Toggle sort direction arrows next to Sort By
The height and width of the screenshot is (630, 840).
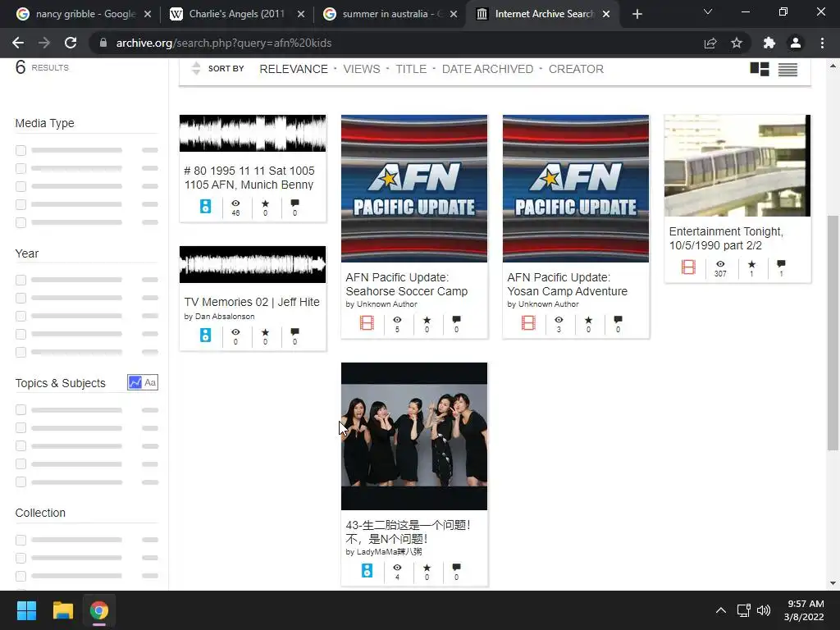tap(196, 69)
